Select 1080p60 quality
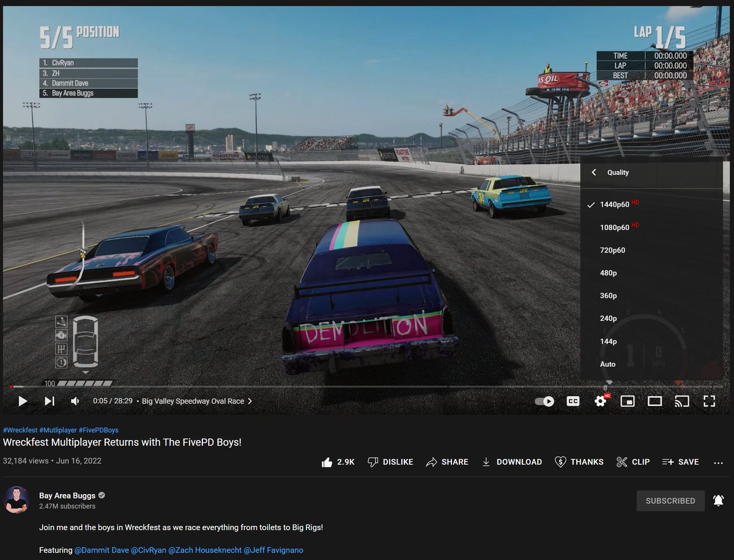Viewport: 734px width, 560px height. point(651,227)
